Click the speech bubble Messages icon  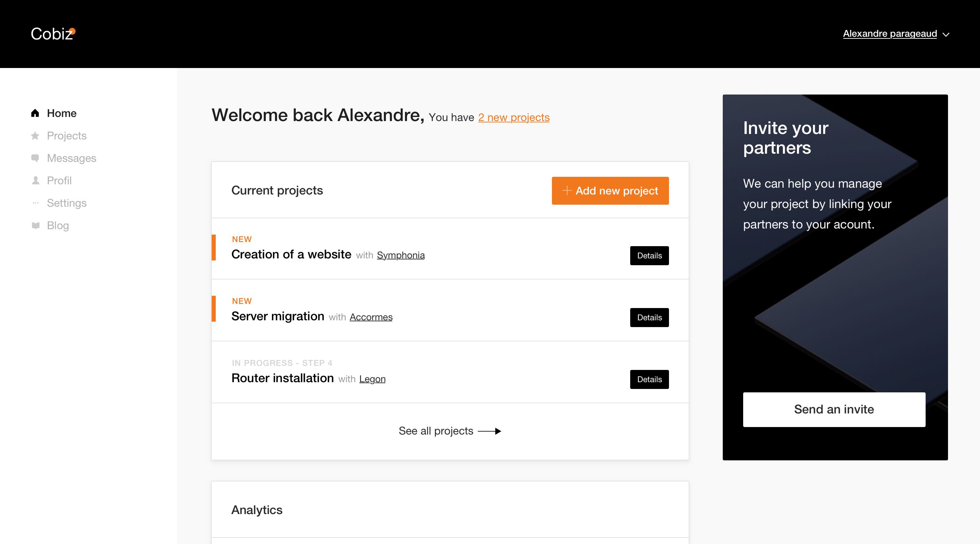pos(35,158)
